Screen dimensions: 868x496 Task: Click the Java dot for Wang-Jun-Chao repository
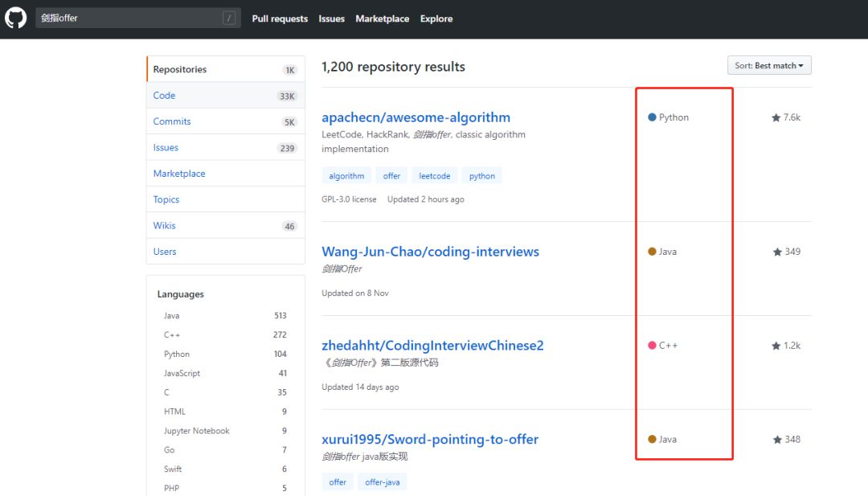(x=652, y=252)
